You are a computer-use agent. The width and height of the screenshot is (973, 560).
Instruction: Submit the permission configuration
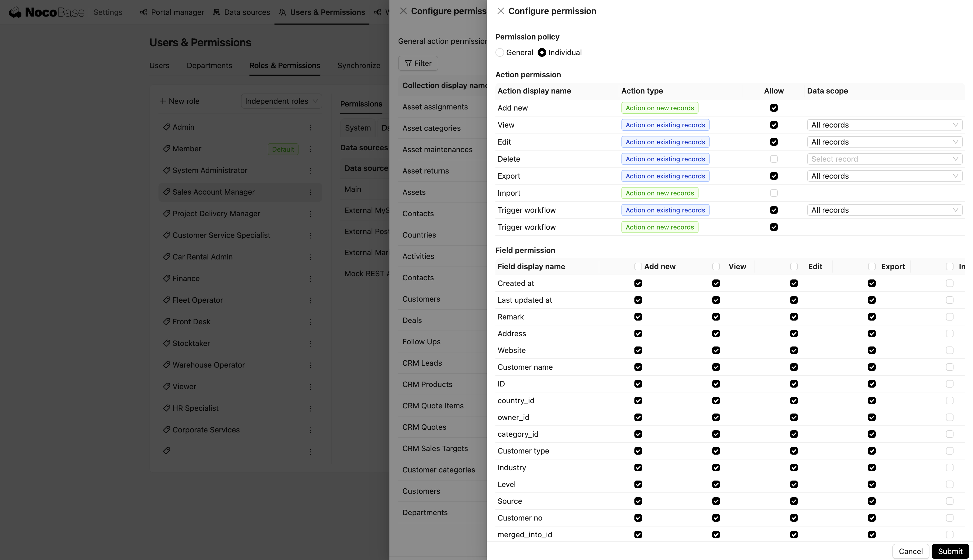[x=950, y=551]
